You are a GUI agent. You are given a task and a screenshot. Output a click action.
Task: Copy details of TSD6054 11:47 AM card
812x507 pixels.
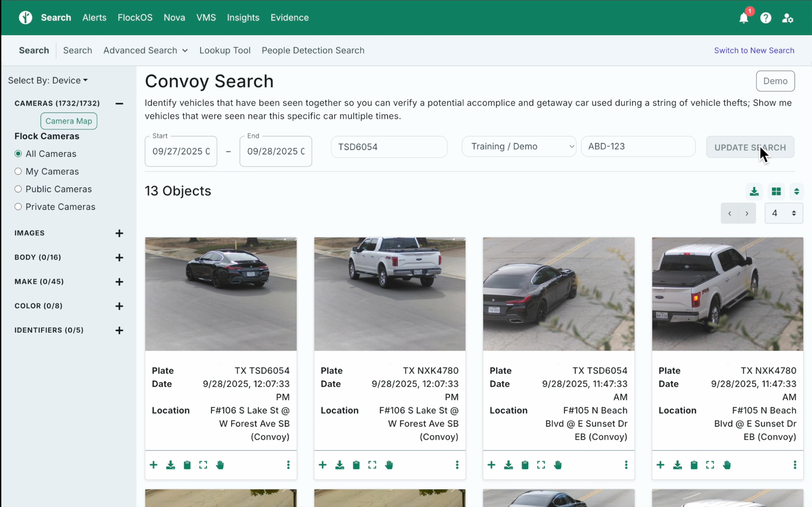click(525, 465)
